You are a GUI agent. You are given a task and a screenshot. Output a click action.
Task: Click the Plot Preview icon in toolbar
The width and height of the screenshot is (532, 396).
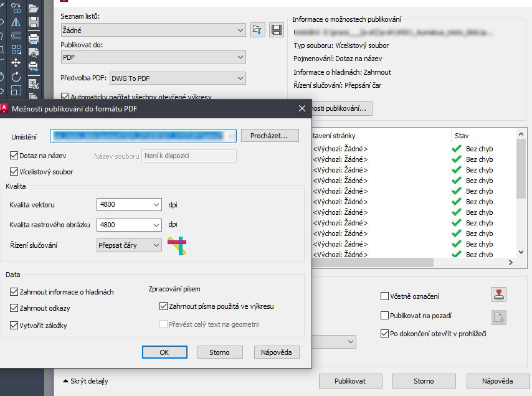point(34,53)
